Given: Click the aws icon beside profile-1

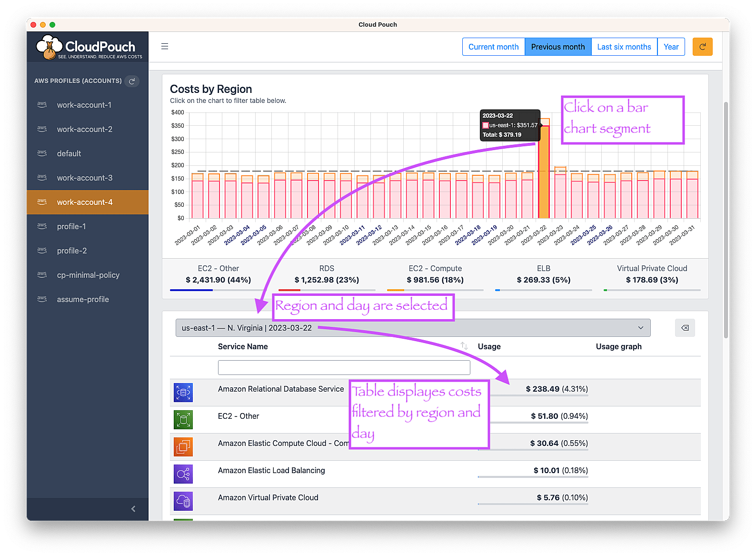Looking at the screenshot, I should coord(42,226).
